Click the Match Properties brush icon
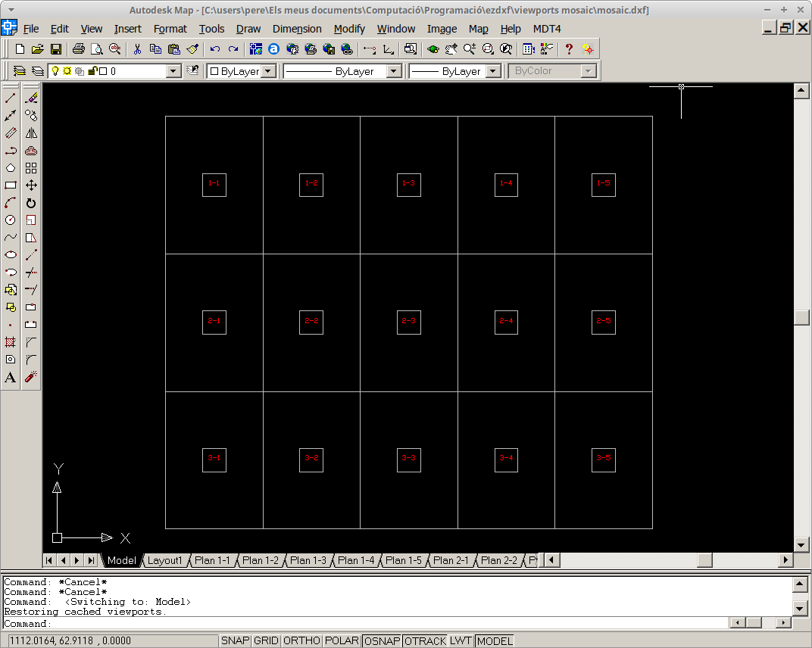Viewport: 812px width, 648px height. [x=192, y=49]
